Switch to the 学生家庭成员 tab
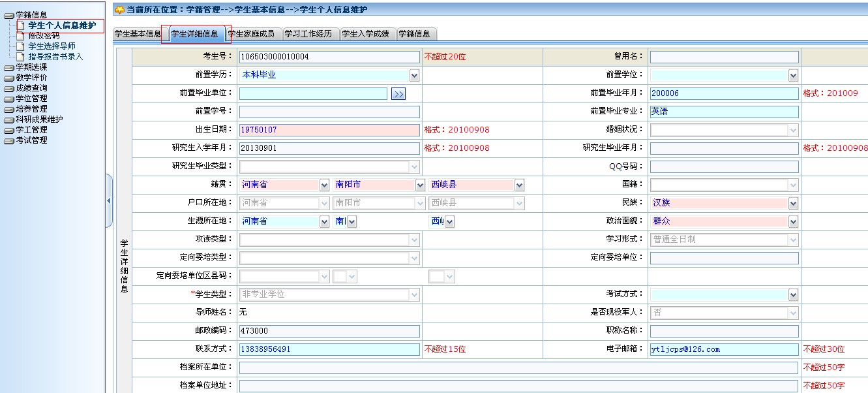868x393 pixels. click(x=250, y=34)
